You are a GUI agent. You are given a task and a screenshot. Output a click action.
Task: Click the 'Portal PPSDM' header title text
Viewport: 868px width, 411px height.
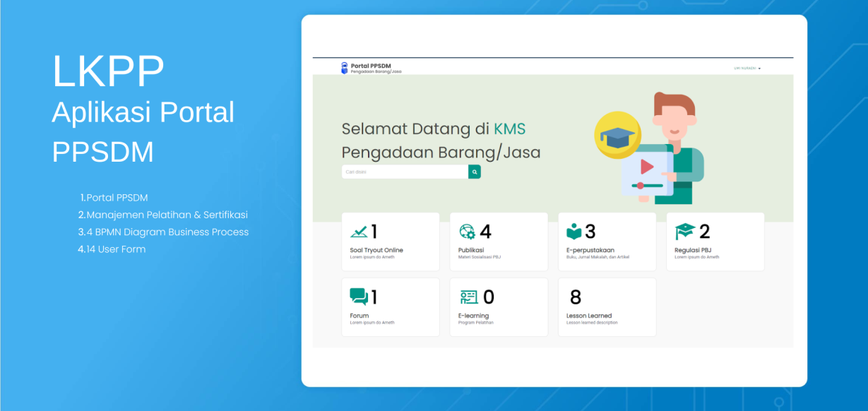[371, 66]
